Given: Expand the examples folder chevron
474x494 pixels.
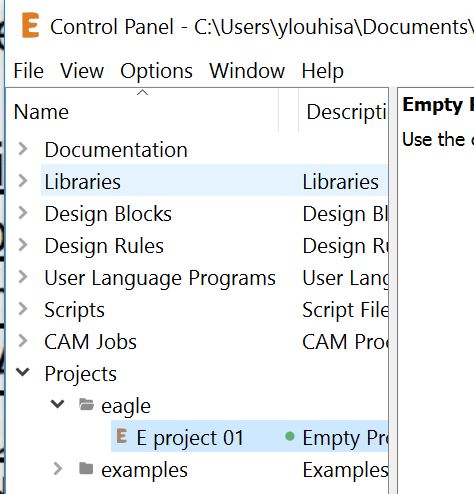Looking at the screenshot, I should coord(58,469).
